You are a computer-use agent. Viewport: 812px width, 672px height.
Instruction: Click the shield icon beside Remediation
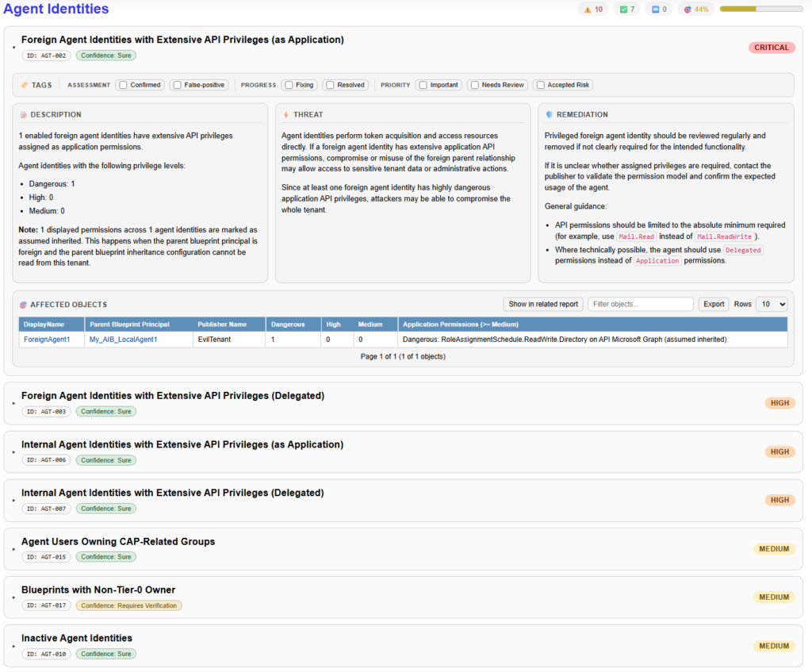tap(549, 115)
